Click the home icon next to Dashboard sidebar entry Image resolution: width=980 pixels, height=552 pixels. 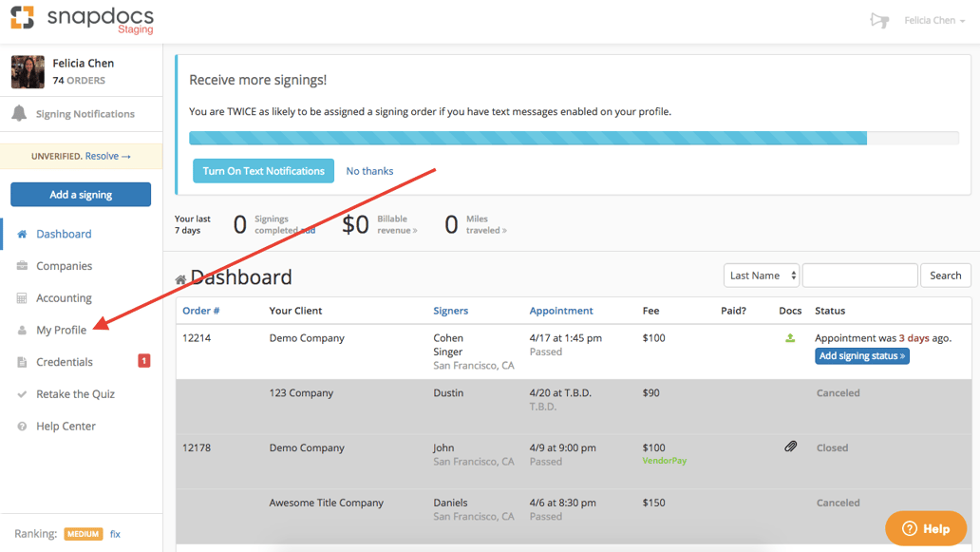(21, 234)
